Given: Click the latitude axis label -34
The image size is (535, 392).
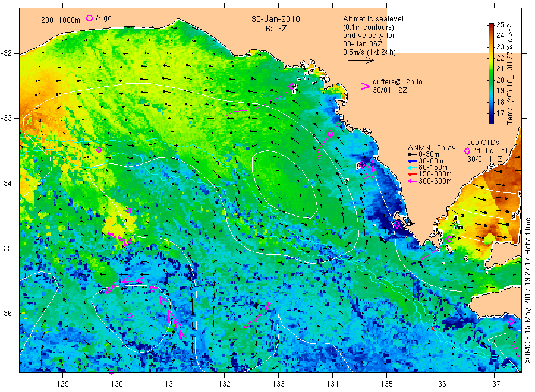Looking at the screenshot, I should [6, 184].
